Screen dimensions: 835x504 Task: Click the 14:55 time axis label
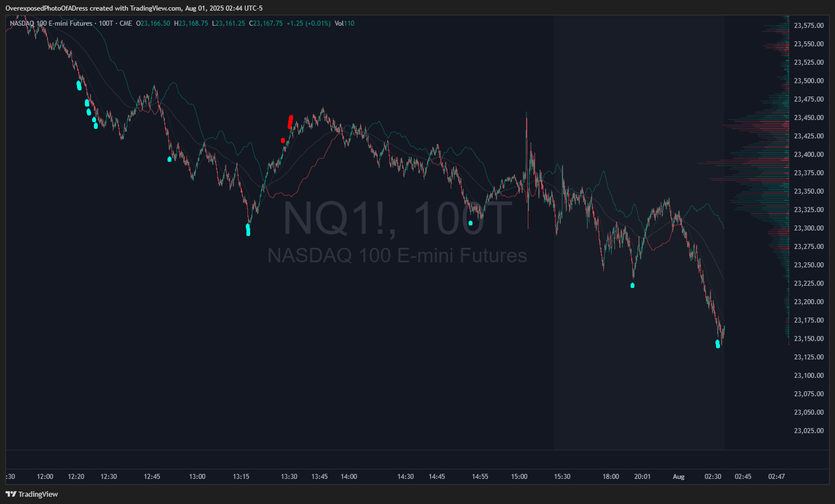[480, 477]
